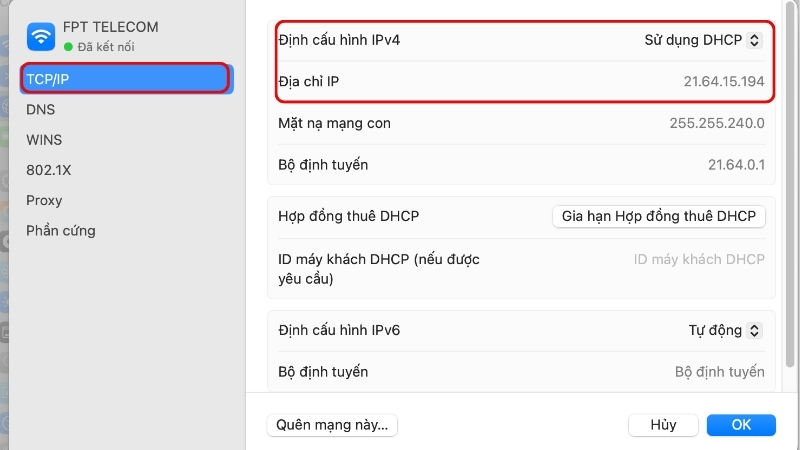Click the FPT TELECOM network name
Screen dimensions: 800x450
tap(111, 27)
